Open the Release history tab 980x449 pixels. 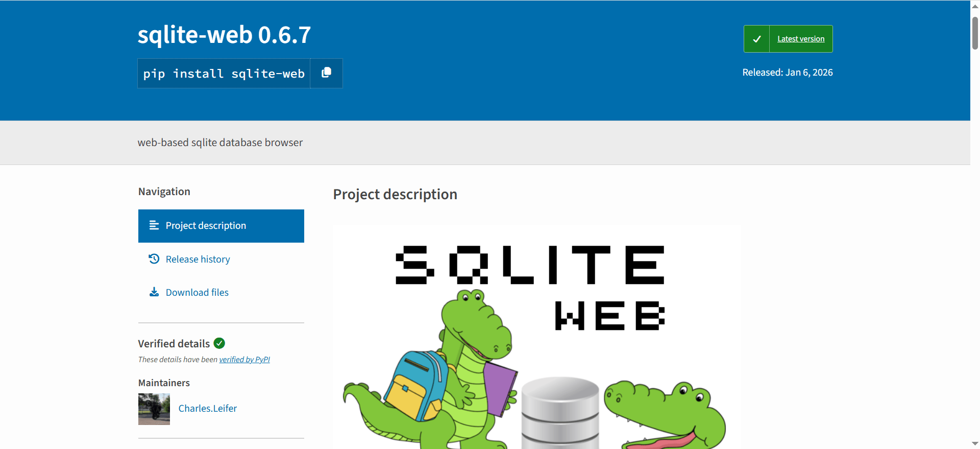[x=221, y=259]
